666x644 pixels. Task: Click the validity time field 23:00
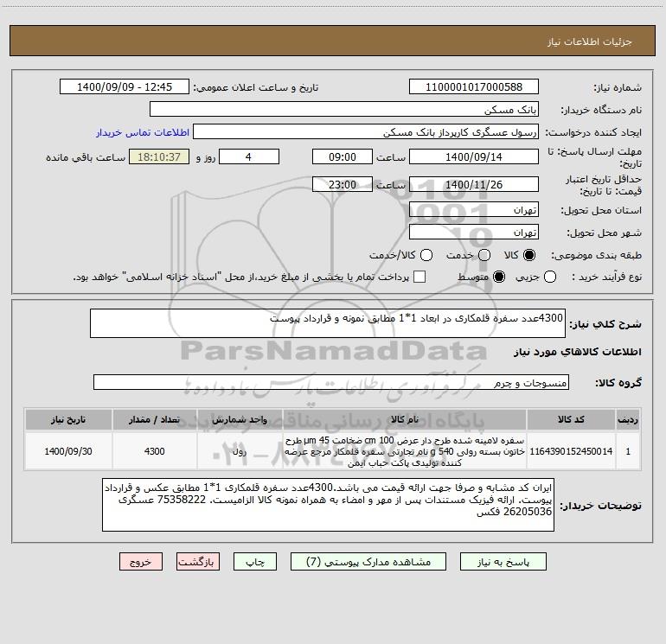point(343,184)
